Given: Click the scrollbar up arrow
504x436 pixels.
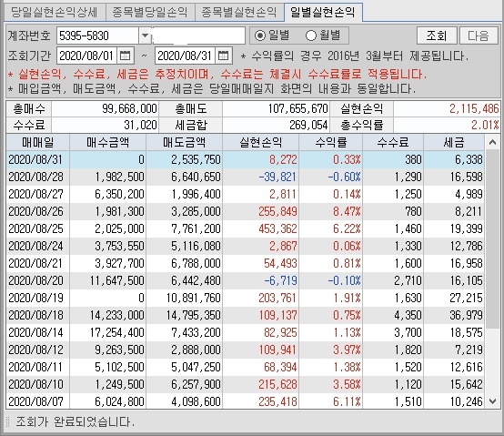Looking at the screenshot, I should click(x=492, y=142).
